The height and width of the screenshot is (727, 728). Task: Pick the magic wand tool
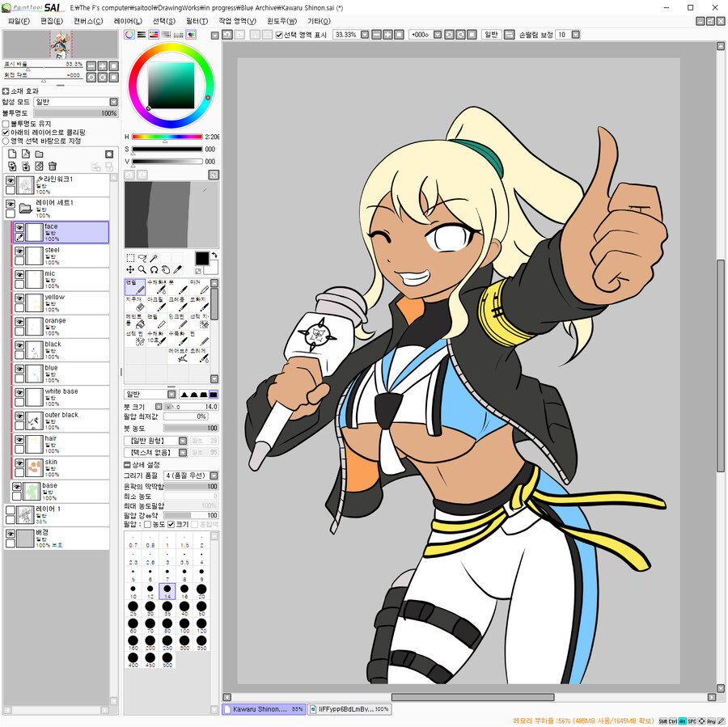coord(154,258)
